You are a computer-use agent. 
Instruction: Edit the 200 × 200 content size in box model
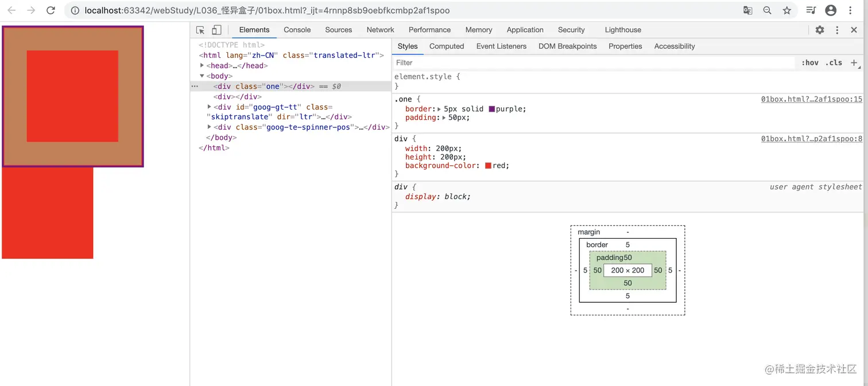[x=627, y=270]
